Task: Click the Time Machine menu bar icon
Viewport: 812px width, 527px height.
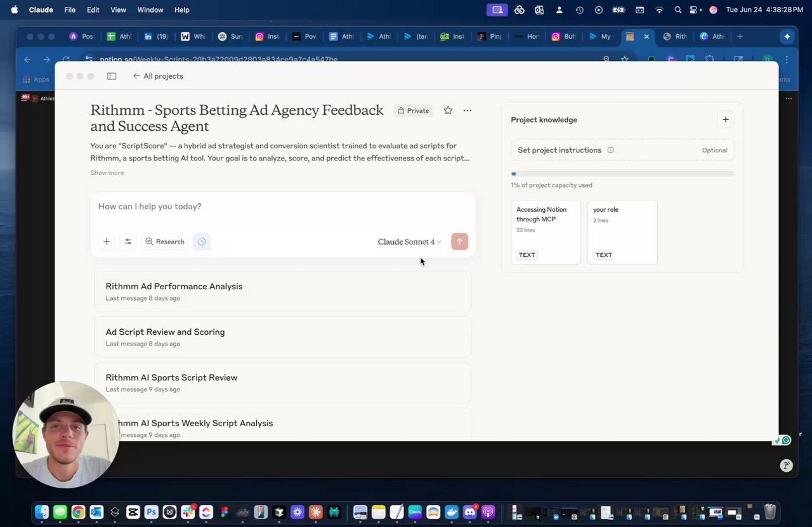Action: click(x=579, y=10)
